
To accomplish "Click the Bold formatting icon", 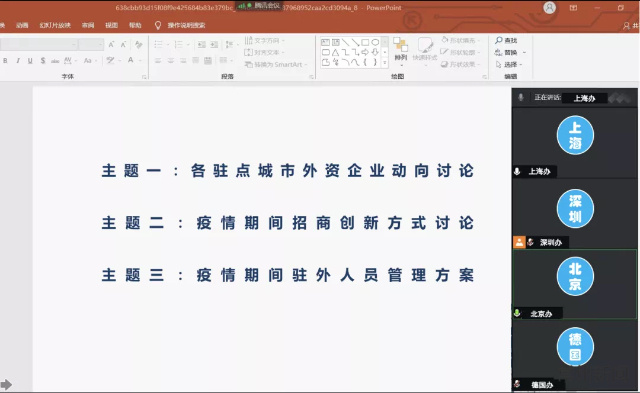I will tap(5, 61).
